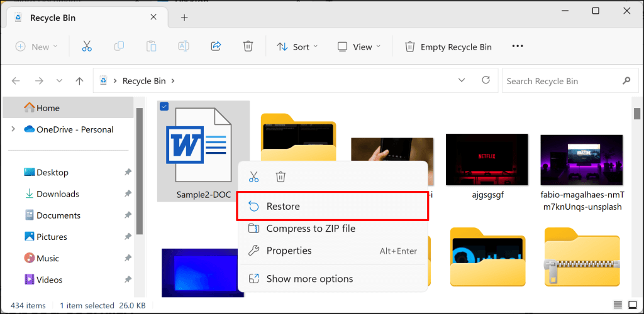Open address bar history dropdown chevron
Image resolution: width=644 pixels, height=314 pixels.
click(462, 80)
